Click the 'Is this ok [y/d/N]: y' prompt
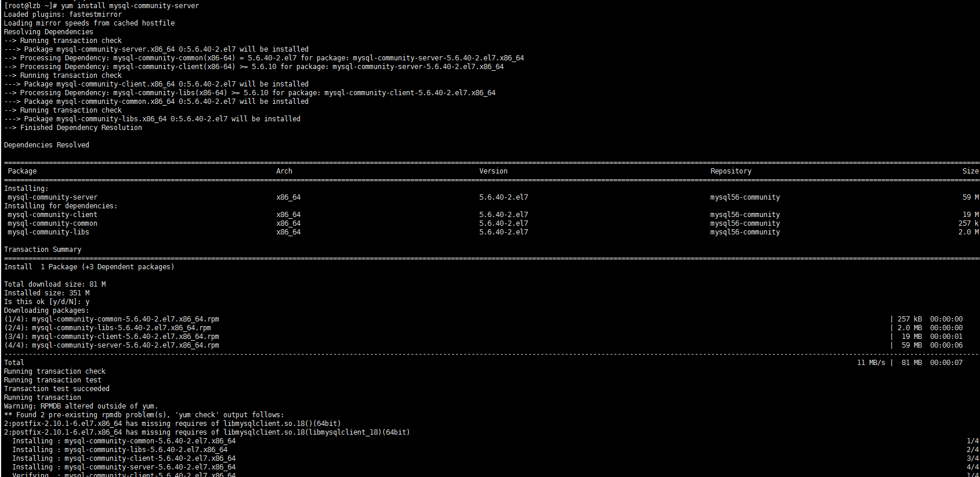 click(47, 302)
